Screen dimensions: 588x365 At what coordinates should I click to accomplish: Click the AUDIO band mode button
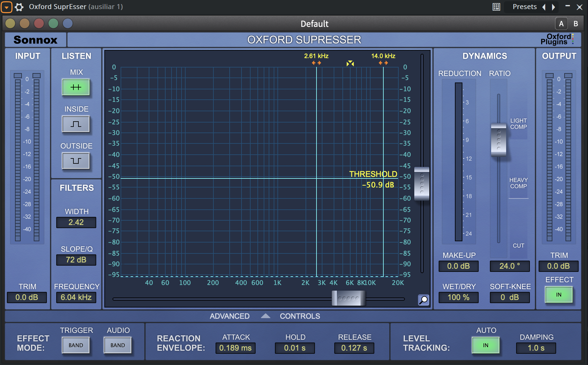click(118, 345)
